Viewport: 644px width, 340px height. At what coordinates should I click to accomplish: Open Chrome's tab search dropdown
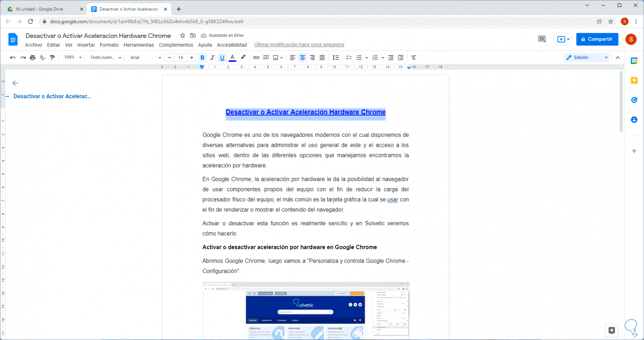click(x=587, y=5)
